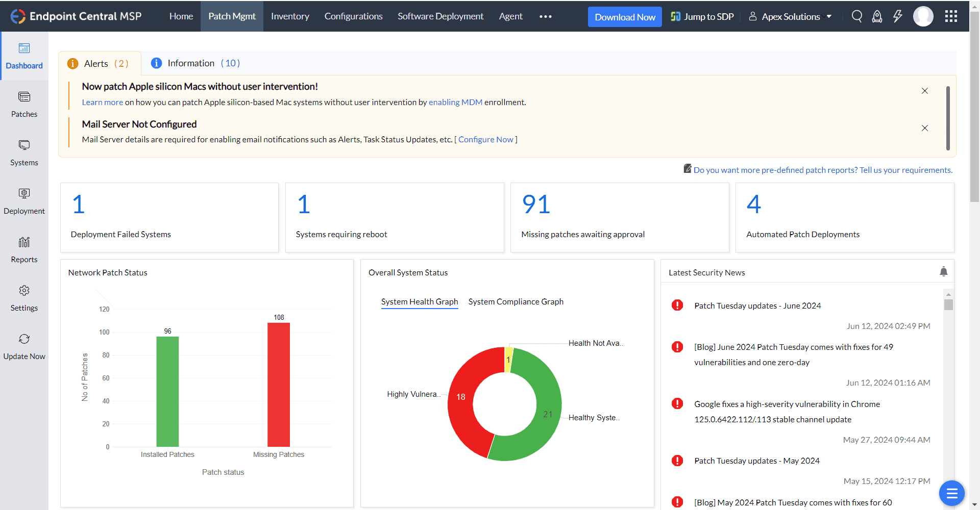Open Settings from the sidebar

pos(24,298)
